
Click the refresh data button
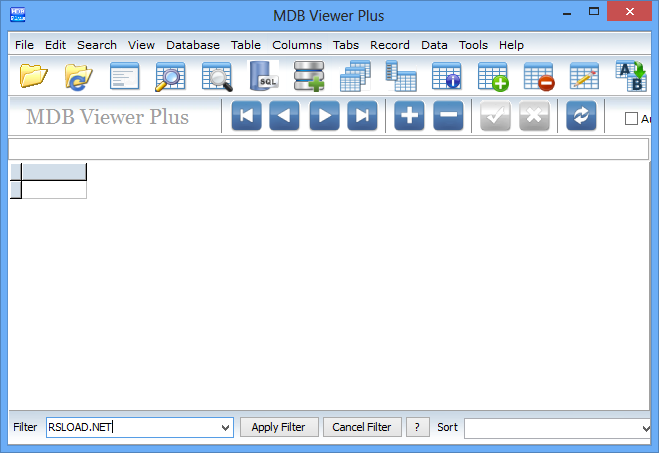point(581,116)
